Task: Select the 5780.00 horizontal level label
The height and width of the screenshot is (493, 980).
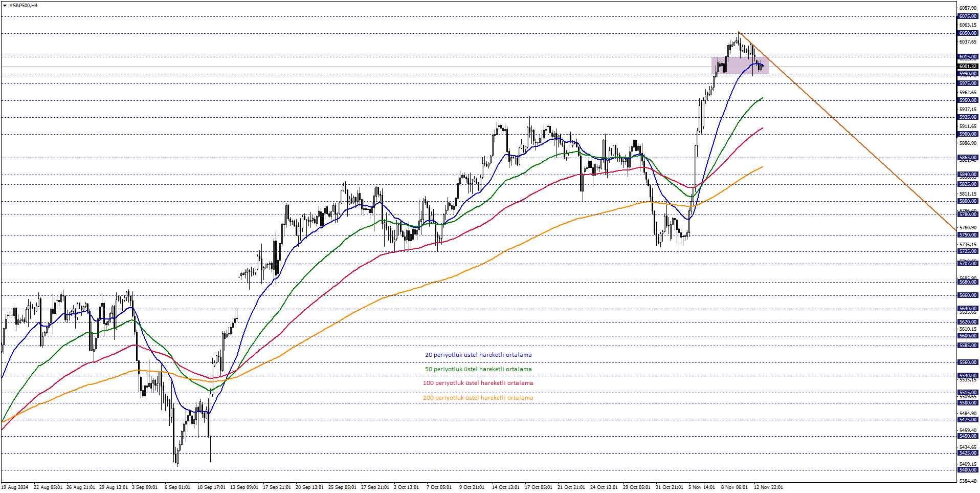Action: coord(968,215)
